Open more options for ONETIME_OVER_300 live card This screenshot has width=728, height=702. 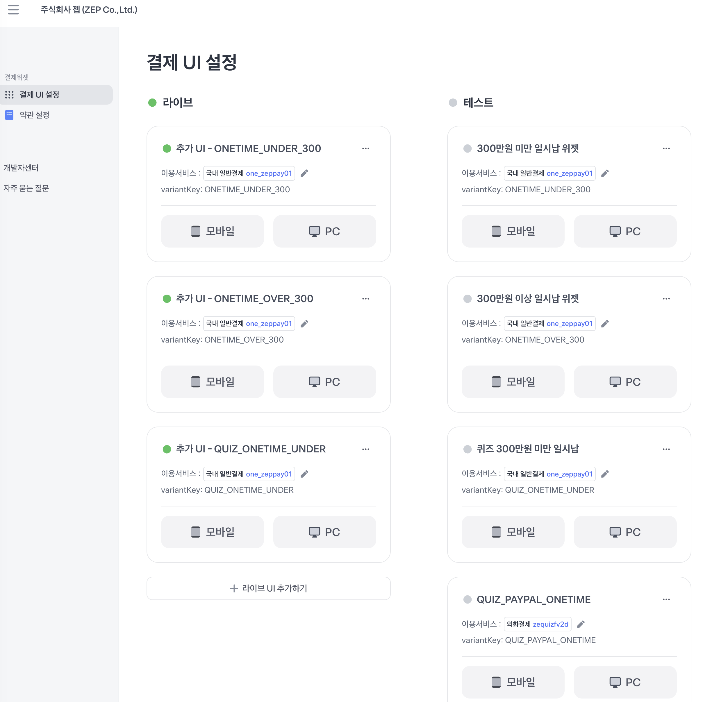365,299
